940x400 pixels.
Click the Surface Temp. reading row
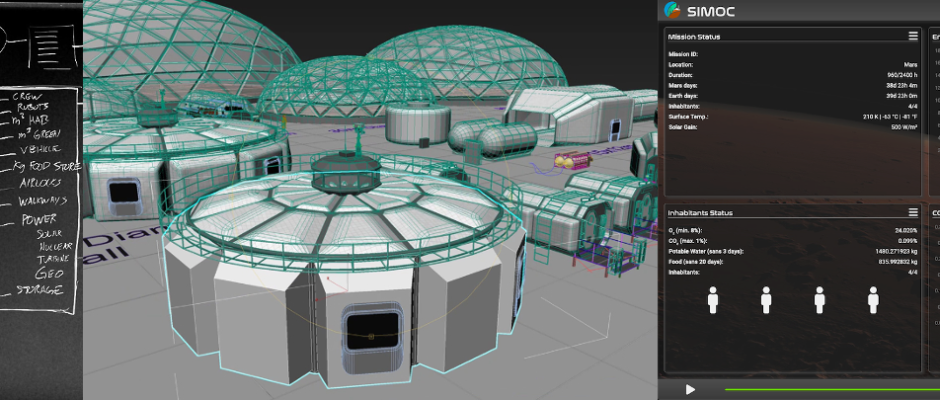790,116
